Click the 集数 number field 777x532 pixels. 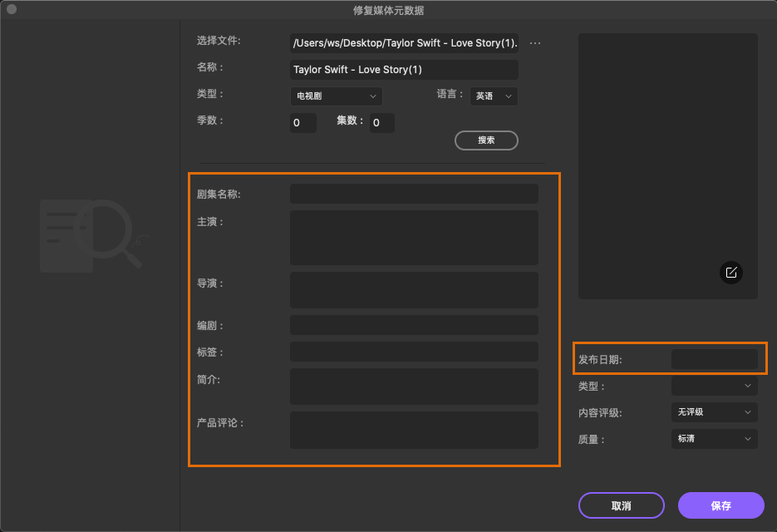[381, 122]
